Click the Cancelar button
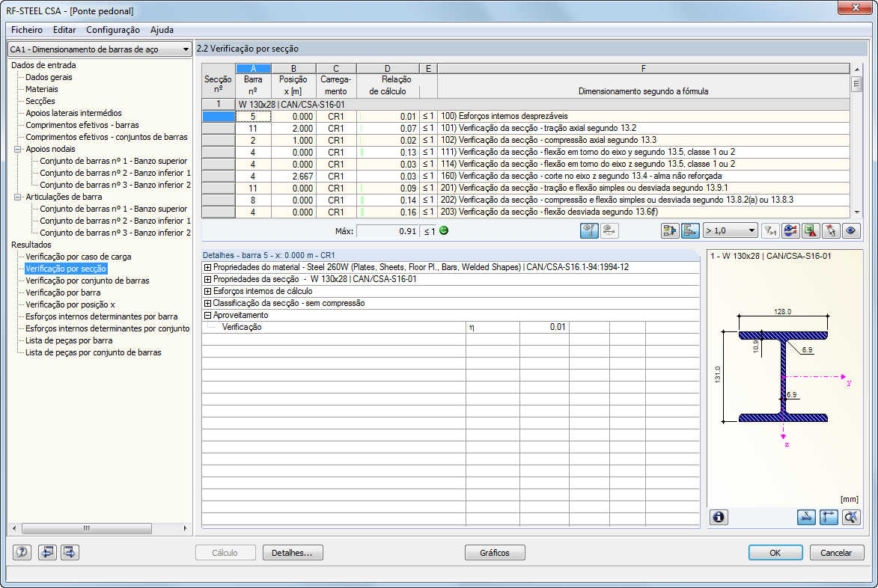The width and height of the screenshot is (878, 588). click(x=837, y=553)
